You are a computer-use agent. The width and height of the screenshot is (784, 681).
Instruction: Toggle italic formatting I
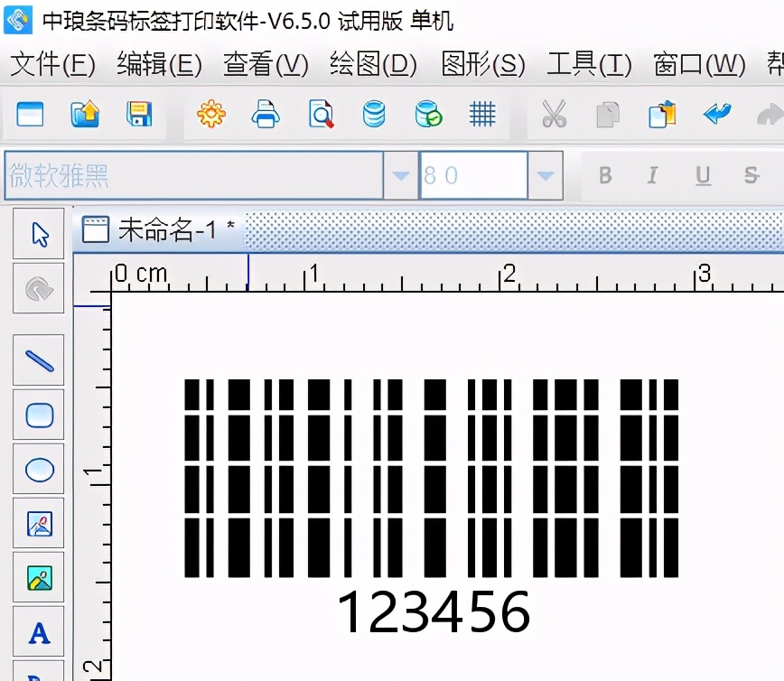coord(652,175)
